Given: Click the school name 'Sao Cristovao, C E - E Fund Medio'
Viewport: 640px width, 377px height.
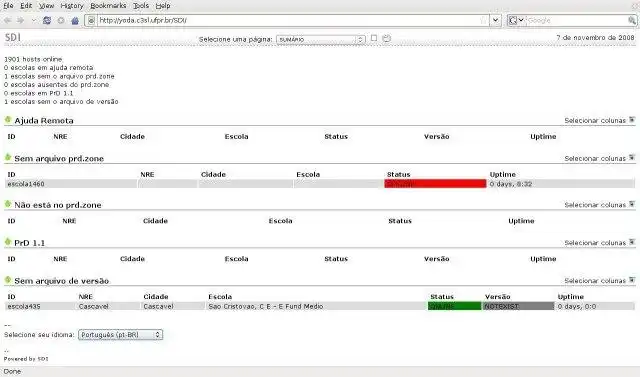Looking at the screenshot, I should (x=266, y=306).
